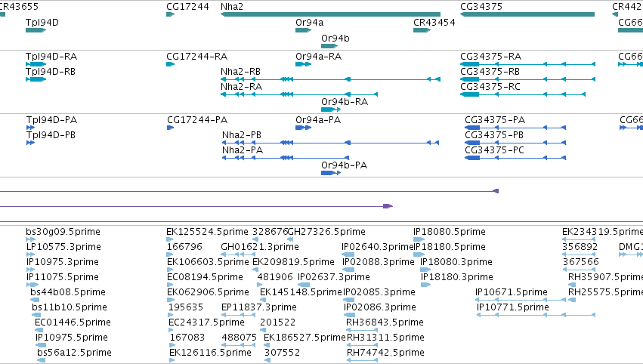Image resolution: width=643 pixels, height=364 pixels.
Task: Select protein CG34375-PB
Action: pyautogui.click(x=494, y=135)
